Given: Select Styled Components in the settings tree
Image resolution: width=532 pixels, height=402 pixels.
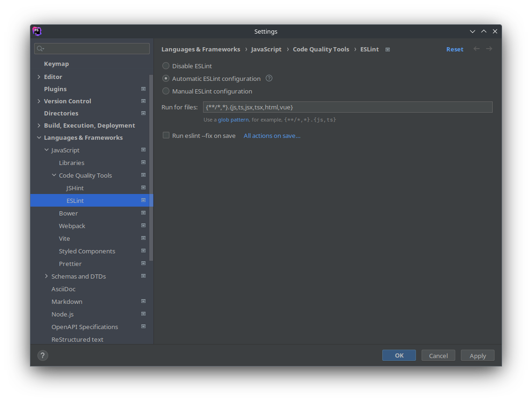Looking at the screenshot, I should point(87,251).
